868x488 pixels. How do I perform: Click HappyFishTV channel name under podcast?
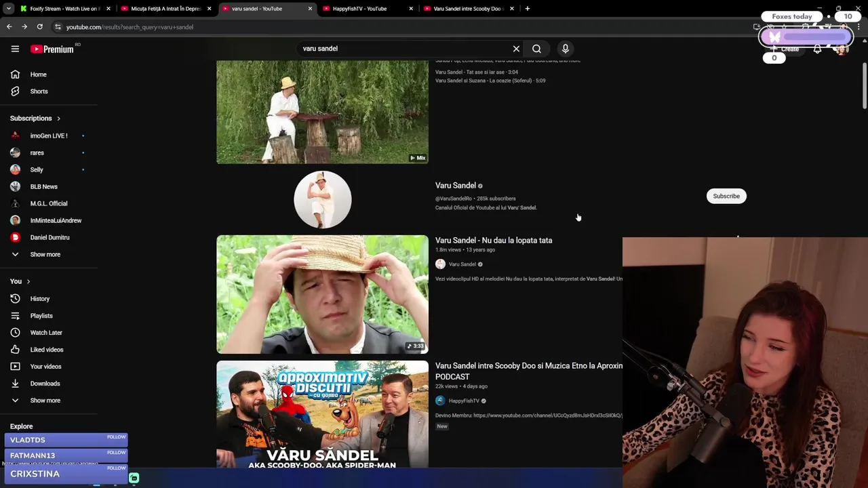(464, 401)
